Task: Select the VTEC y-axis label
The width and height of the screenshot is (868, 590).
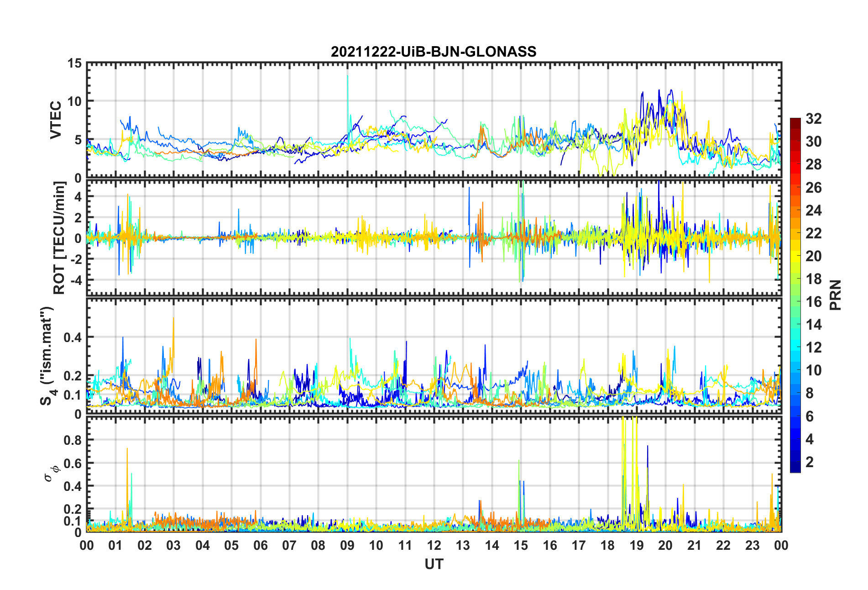Action: coord(56,120)
